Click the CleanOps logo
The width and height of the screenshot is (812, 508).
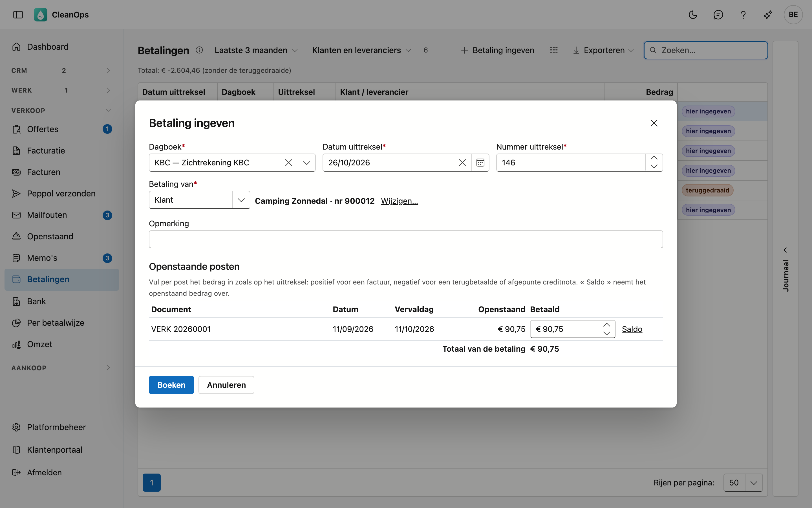click(41, 14)
